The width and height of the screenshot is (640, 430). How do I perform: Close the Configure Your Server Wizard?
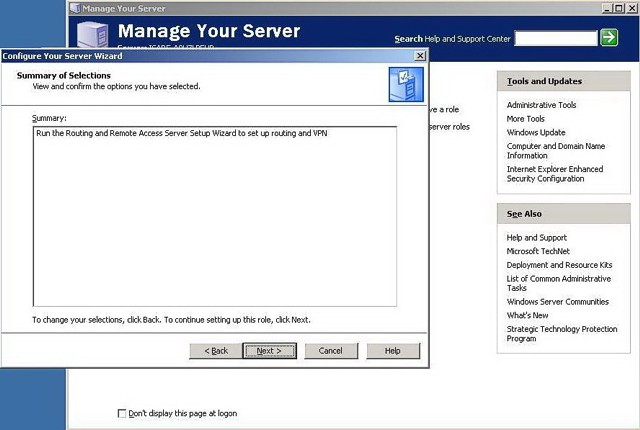[420, 56]
